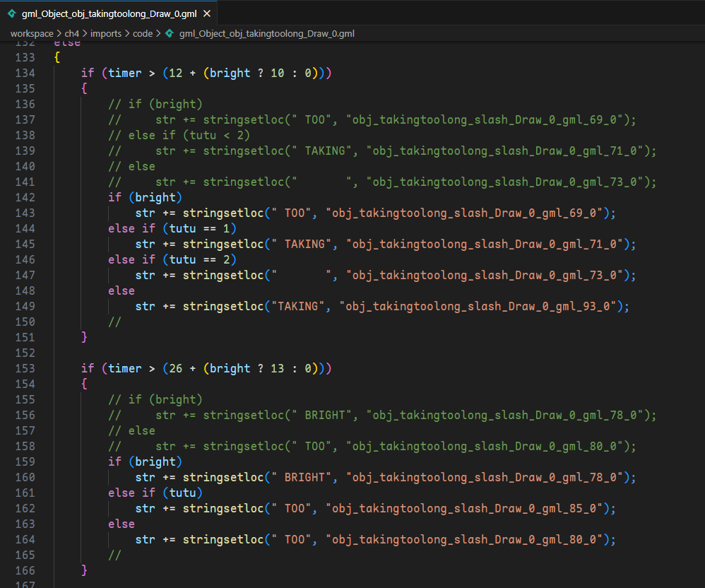Click the commented "tutu < 2" condition
The width and height of the screenshot is (705, 588).
pos(216,136)
